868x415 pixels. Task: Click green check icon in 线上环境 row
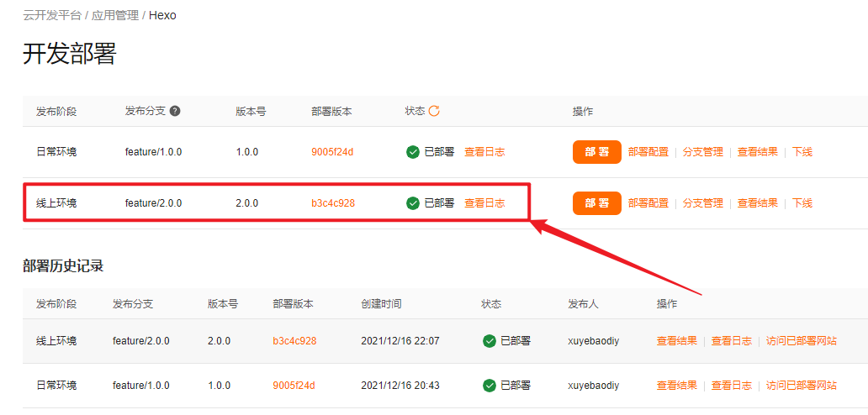(x=412, y=203)
